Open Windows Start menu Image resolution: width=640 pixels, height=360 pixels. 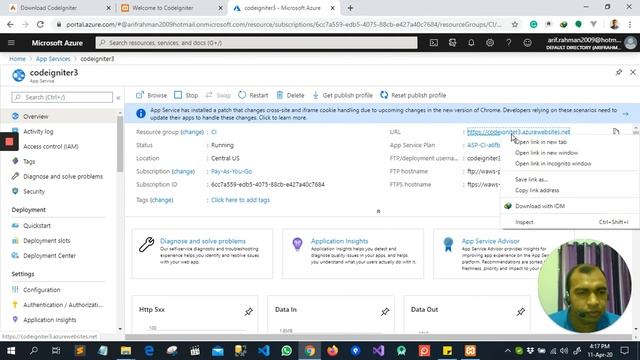[x=11, y=351]
